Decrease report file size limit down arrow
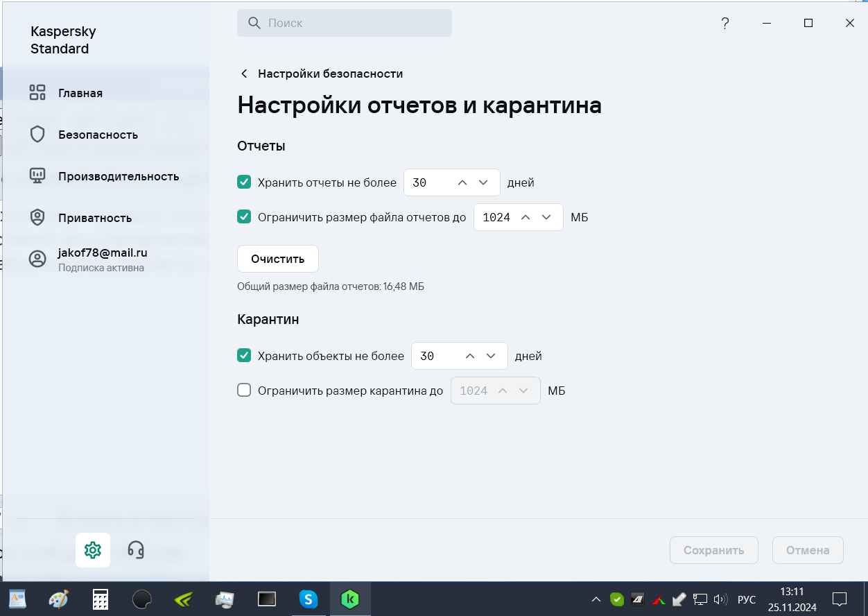 (546, 217)
